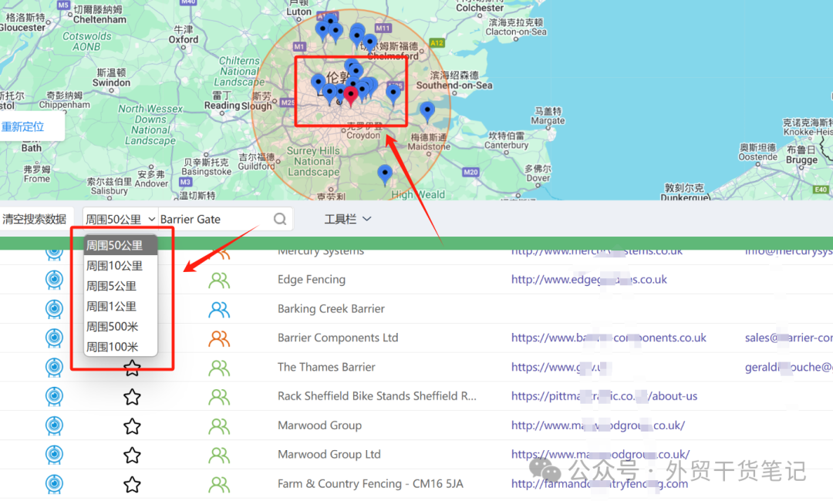The image size is (833, 504).
Task: Toggle favorite star for Rack Sheffield Bike Stands
Action: click(x=133, y=397)
